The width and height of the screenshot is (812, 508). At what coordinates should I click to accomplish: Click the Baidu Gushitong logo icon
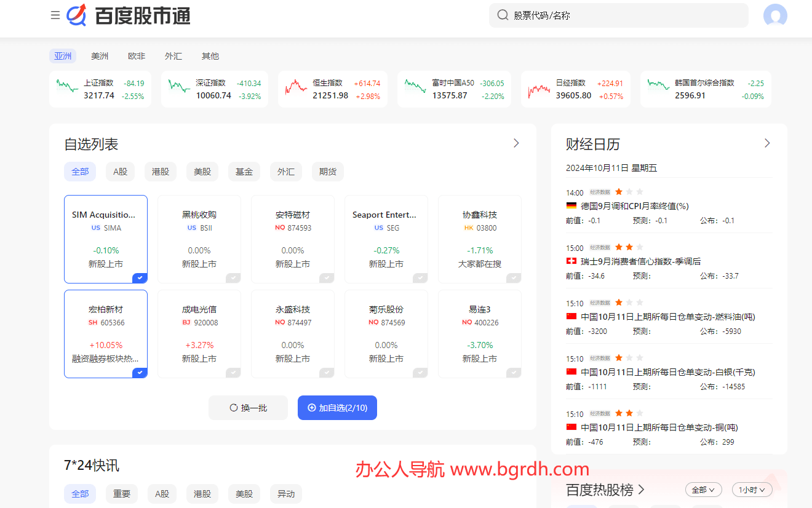pos(77,15)
